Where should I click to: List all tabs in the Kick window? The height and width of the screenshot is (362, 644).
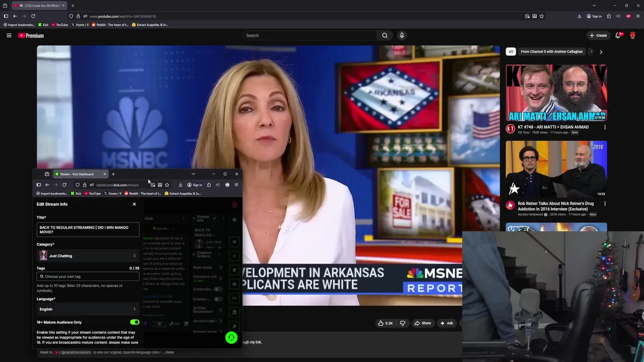(x=193, y=174)
